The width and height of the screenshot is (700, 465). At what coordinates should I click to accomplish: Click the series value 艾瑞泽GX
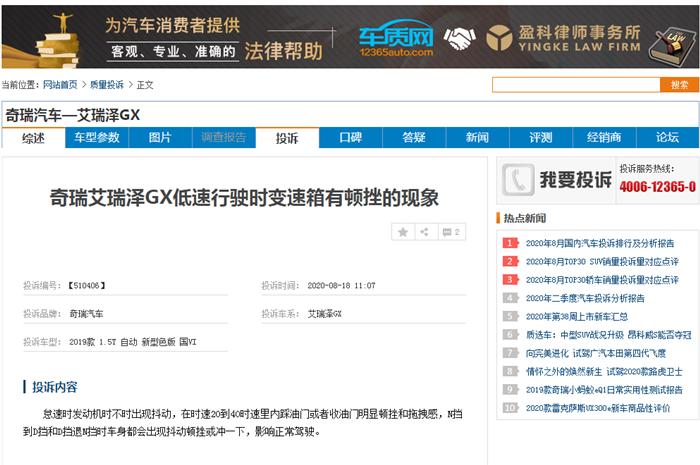coord(325,314)
